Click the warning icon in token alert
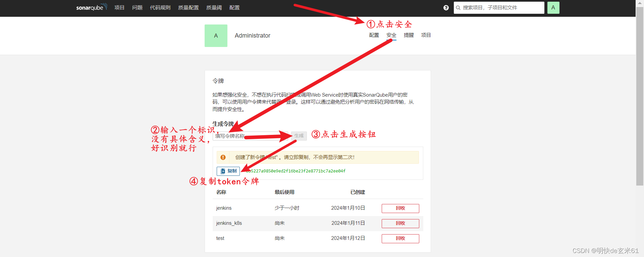The width and height of the screenshot is (644, 257). (x=223, y=157)
